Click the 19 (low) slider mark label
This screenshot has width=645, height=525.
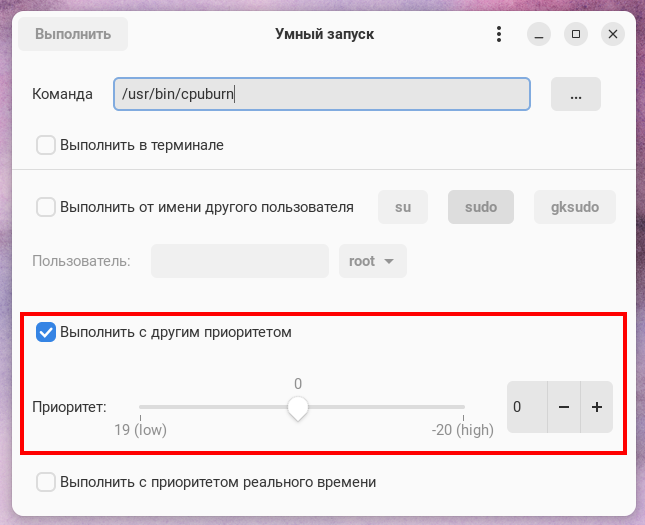[x=140, y=430]
